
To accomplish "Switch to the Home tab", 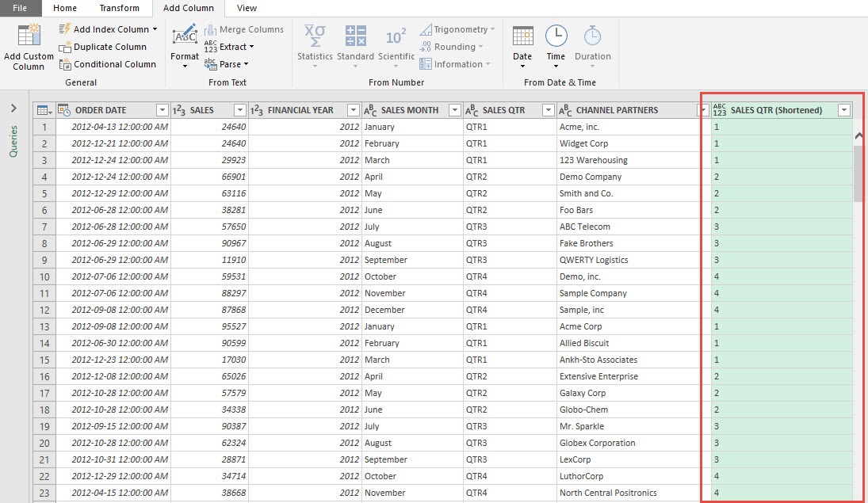I will [x=65, y=8].
